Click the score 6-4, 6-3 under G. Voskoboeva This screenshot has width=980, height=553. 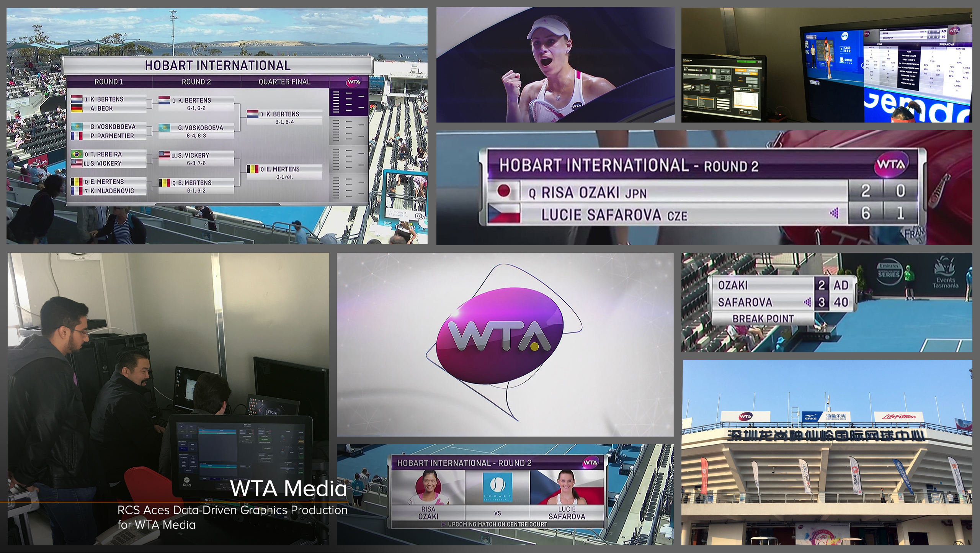196,136
